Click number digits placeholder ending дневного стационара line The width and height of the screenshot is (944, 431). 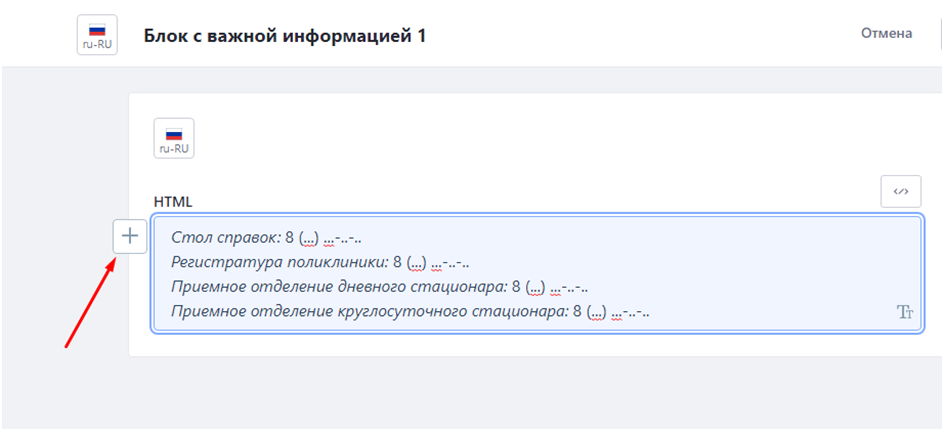pyautogui.click(x=576, y=287)
